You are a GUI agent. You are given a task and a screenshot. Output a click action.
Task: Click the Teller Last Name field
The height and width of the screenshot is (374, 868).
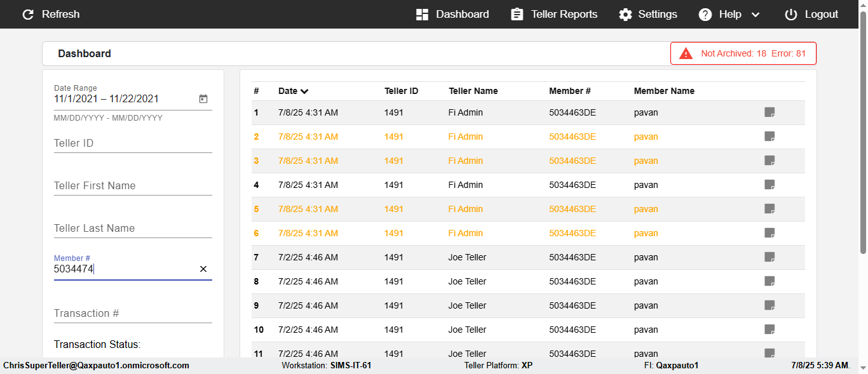point(132,229)
